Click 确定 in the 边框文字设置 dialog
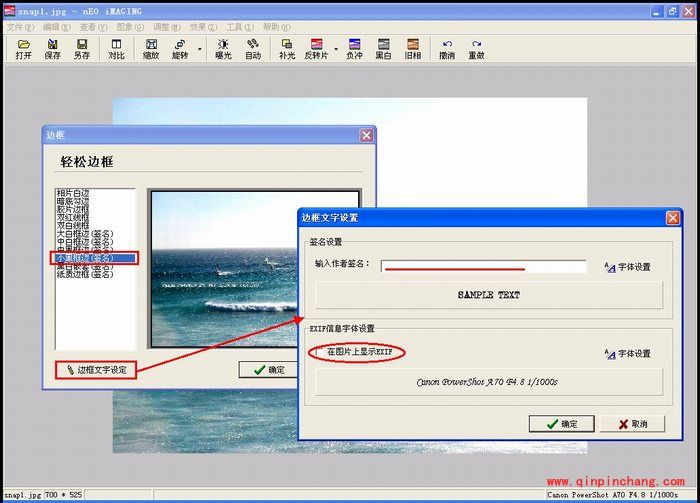 click(561, 424)
